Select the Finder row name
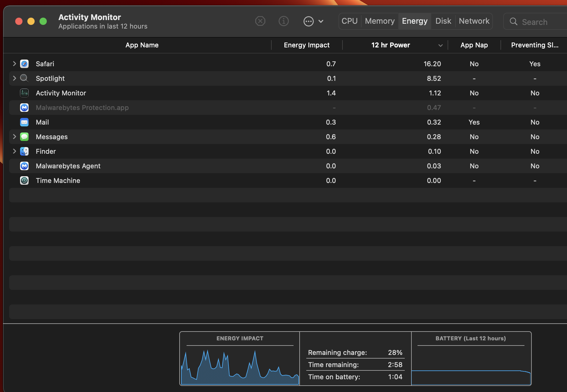This screenshot has height=392, width=567. [46, 151]
